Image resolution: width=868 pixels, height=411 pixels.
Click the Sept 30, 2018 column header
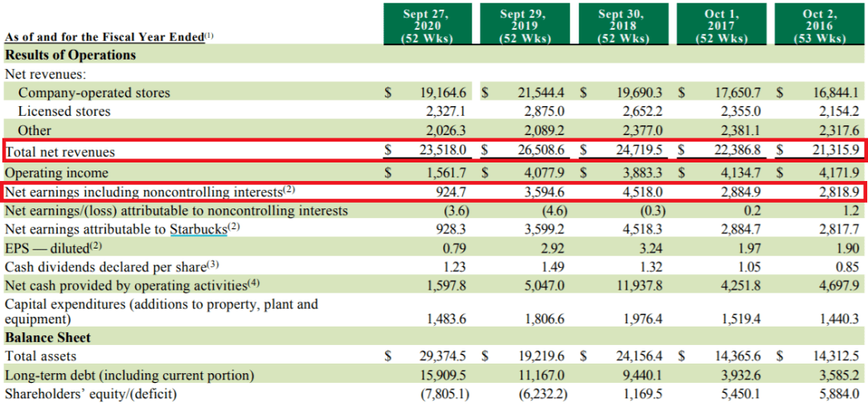point(621,26)
